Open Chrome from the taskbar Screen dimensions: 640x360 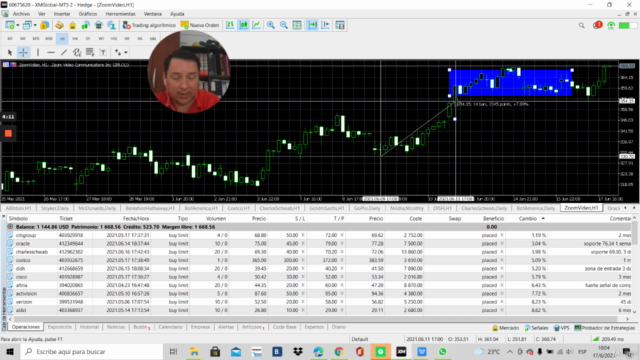coord(339,352)
